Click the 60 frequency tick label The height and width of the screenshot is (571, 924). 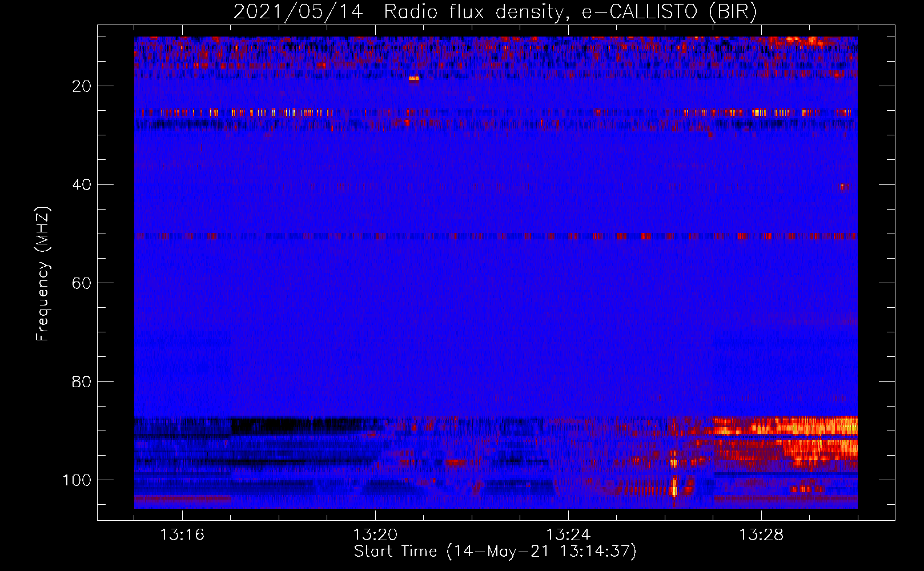(x=82, y=283)
